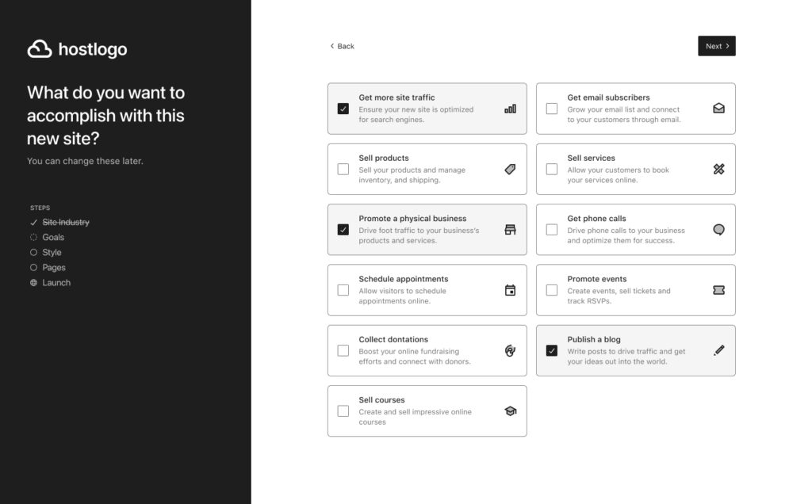
Task: Click the Promote events title
Action: point(597,279)
